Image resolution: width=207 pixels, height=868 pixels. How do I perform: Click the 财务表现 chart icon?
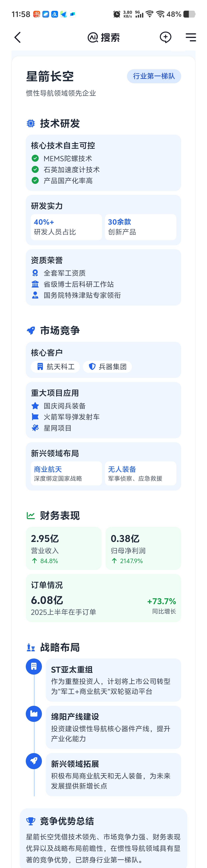(31, 516)
